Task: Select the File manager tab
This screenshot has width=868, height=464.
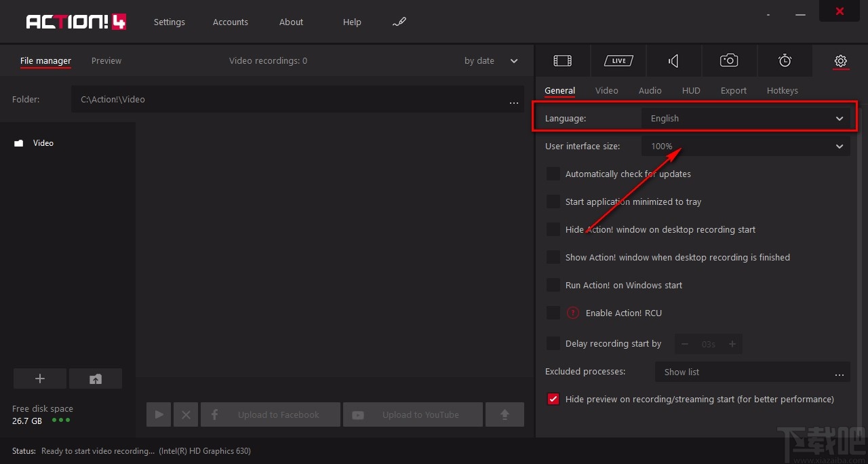Action: click(45, 60)
